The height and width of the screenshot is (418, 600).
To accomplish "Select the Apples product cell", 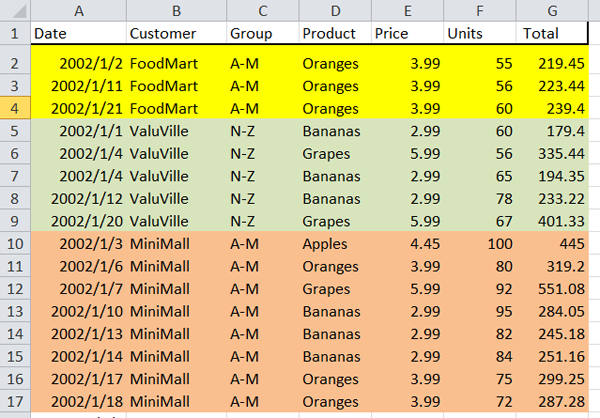I will tap(334, 244).
